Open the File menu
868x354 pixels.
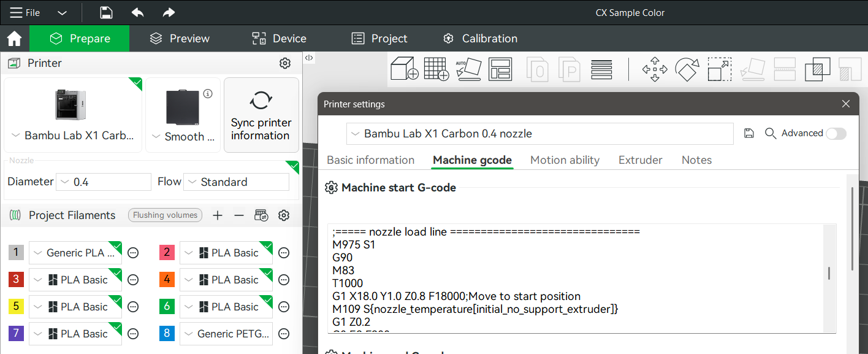25,13
